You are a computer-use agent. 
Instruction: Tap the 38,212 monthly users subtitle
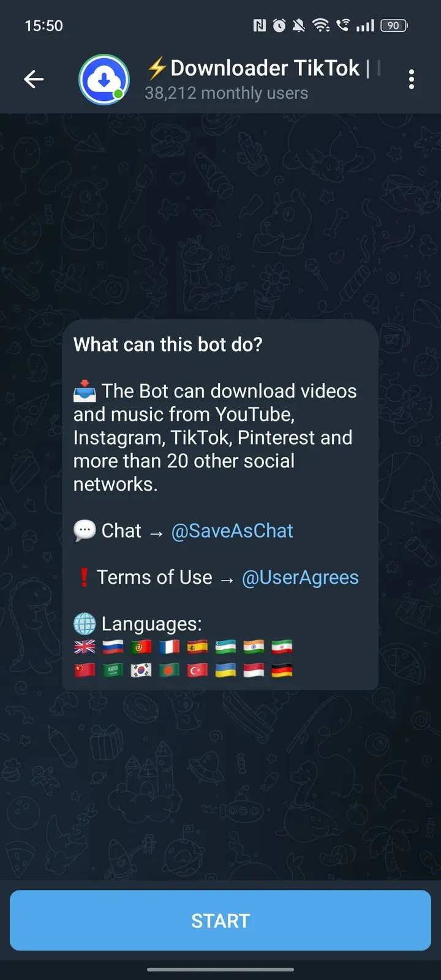[x=226, y=93]
